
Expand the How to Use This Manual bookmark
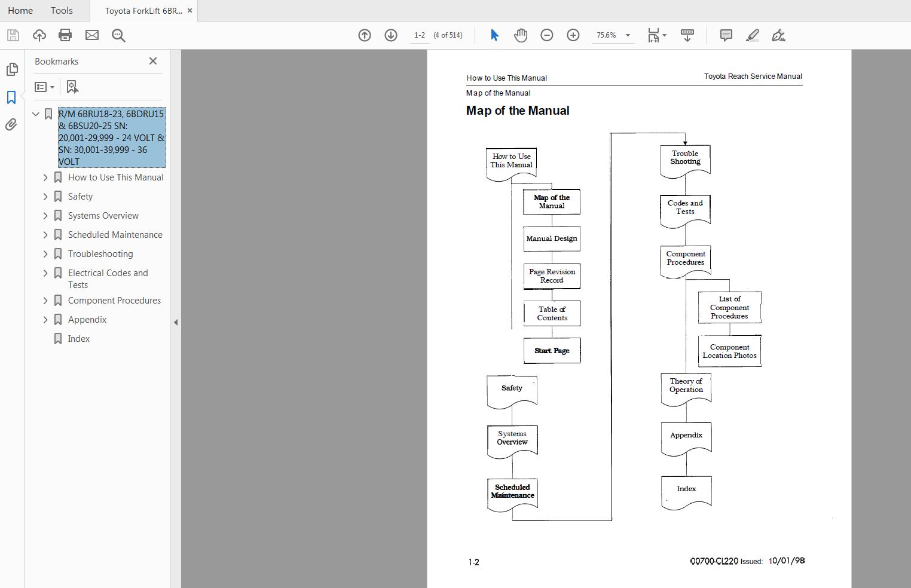[45, 177]
